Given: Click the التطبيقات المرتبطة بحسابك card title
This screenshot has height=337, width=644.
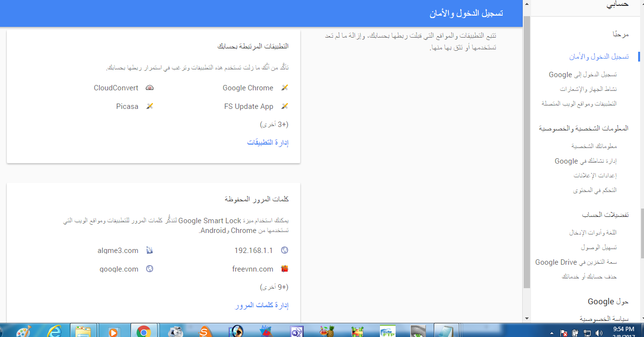Looking at the screenshot, I should (x=253, y=46).
